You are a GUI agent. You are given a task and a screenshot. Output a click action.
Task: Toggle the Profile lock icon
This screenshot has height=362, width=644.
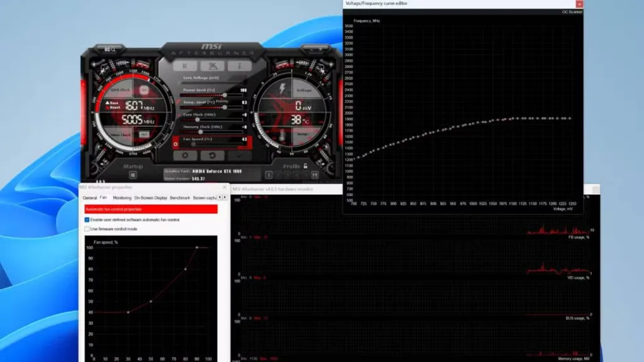[305, 166]
